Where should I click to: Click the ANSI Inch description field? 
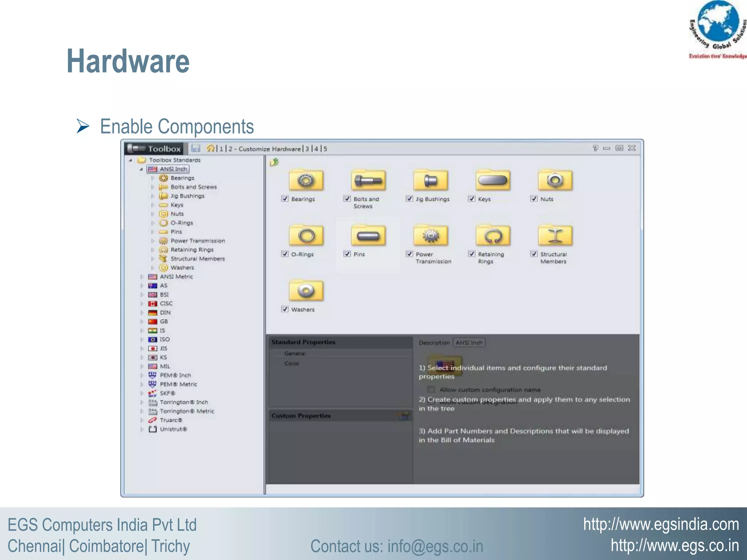(x=469, y=343)
